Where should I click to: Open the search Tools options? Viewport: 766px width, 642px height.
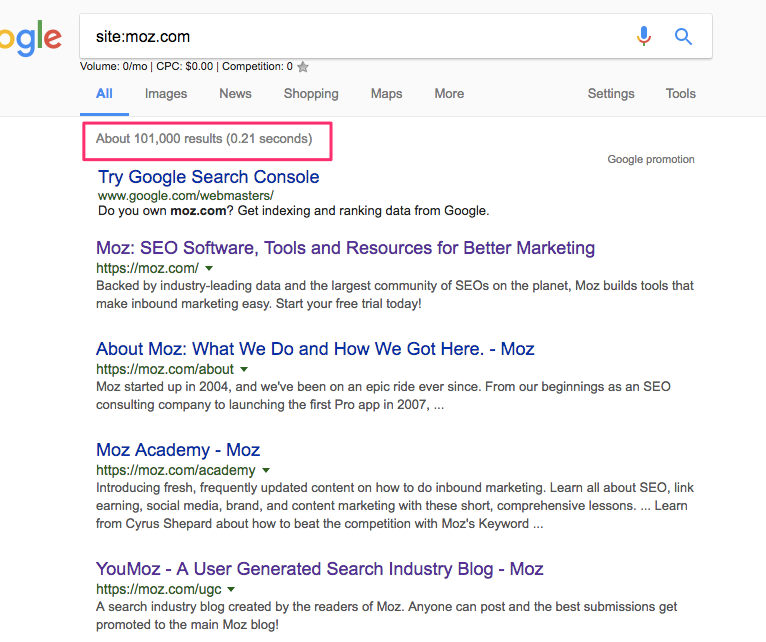tap(680, 94)
